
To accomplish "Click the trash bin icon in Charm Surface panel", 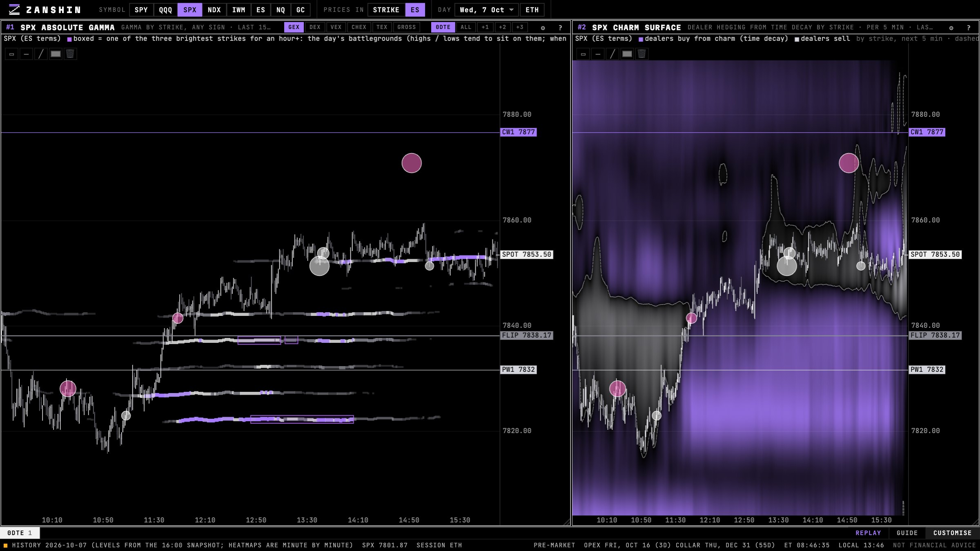I will (x=642, y=54).
